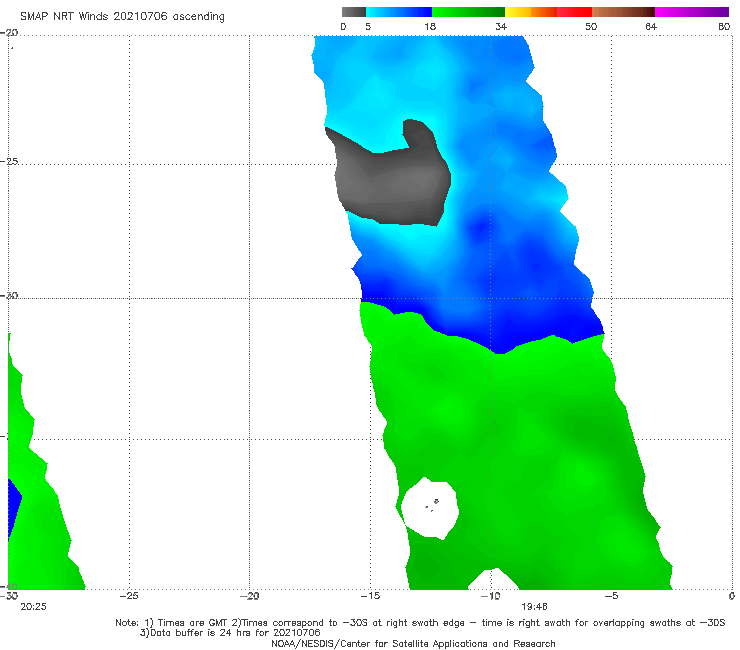The height and width of the screenshot is (650, 740).
Task: Click the longitude label '-10' on bottom axis
Action: click(490, 596)
